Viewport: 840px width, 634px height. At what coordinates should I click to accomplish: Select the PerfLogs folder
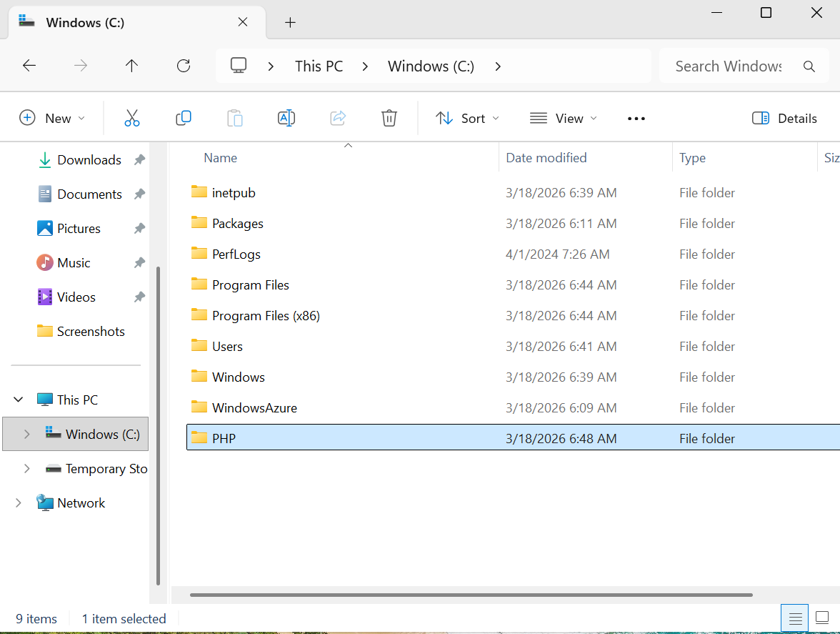click(236, 254)
